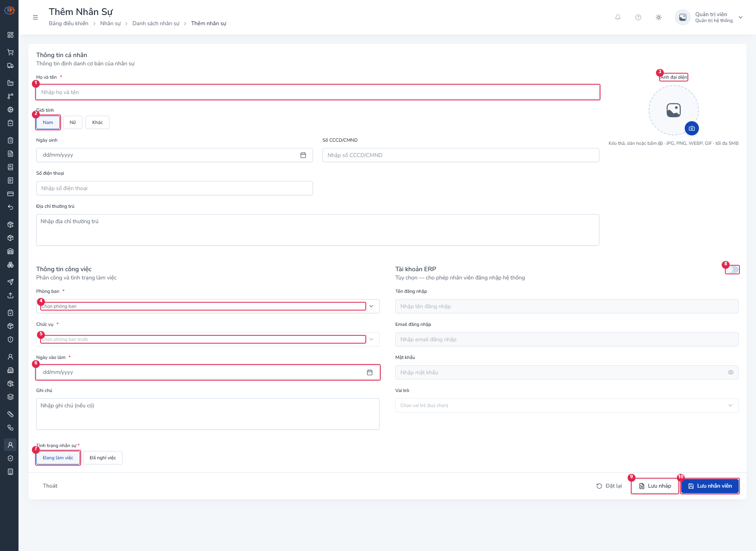Open the paper plane sidebar icon
Viewport: 756px width, 551px height.
pyautogui.click(x=11, y=282)
